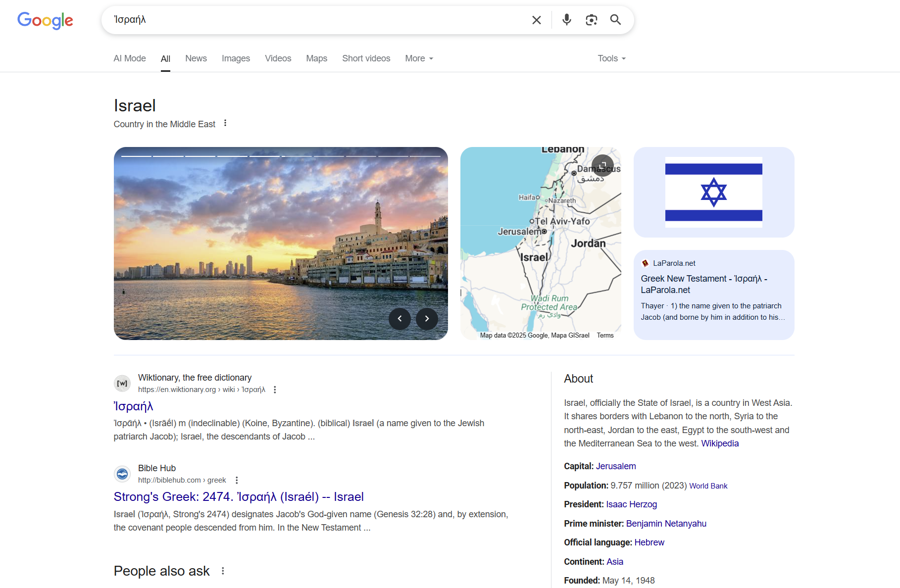Click the Founded May 14, 1948 text
Image resolution: width=900 pixels, height=588 pixels.
(609, 581)
